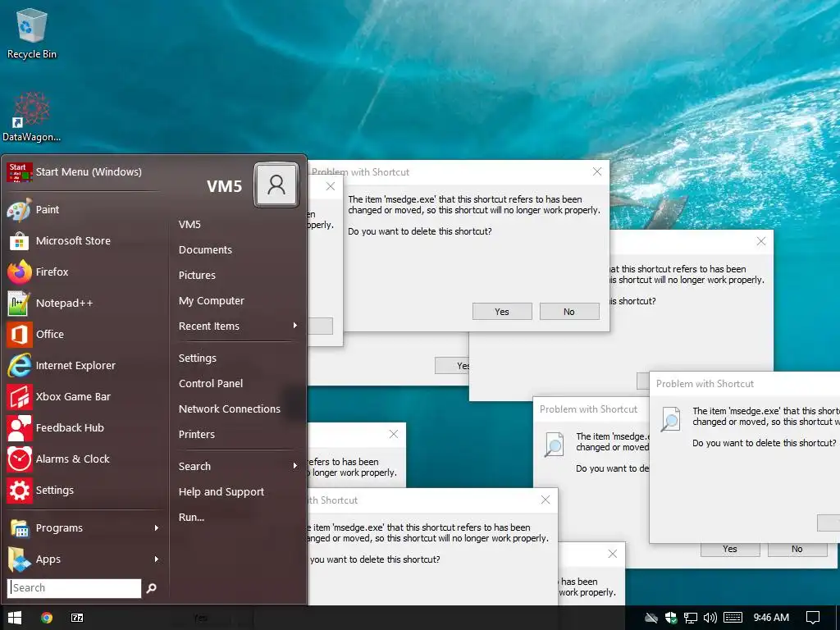Click the Windows Start button on taskbar
840x630 pixels.
click(x=15, y=618)
